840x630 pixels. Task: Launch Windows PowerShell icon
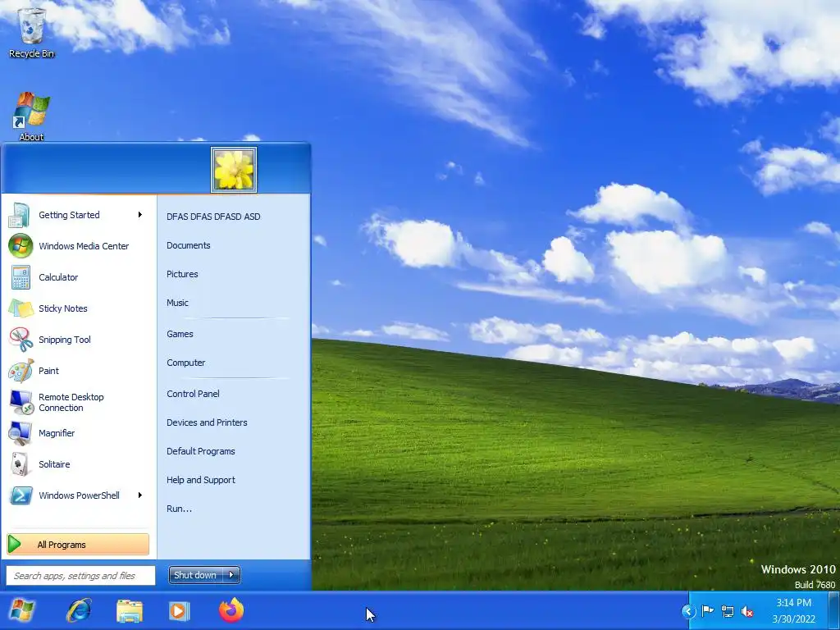[x=21, y=495]
